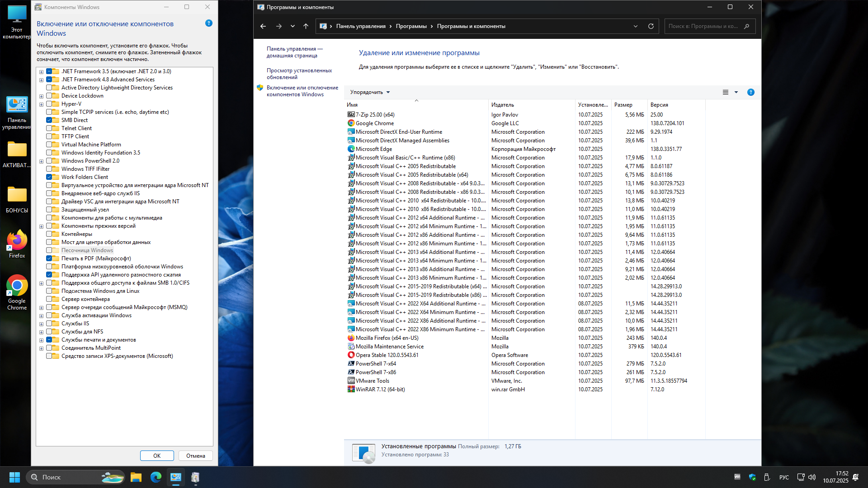Screen dimensions: 868x488
Task: Select the WinRAR 7.12 (64-bit) icon
Action: click(351, 389)
